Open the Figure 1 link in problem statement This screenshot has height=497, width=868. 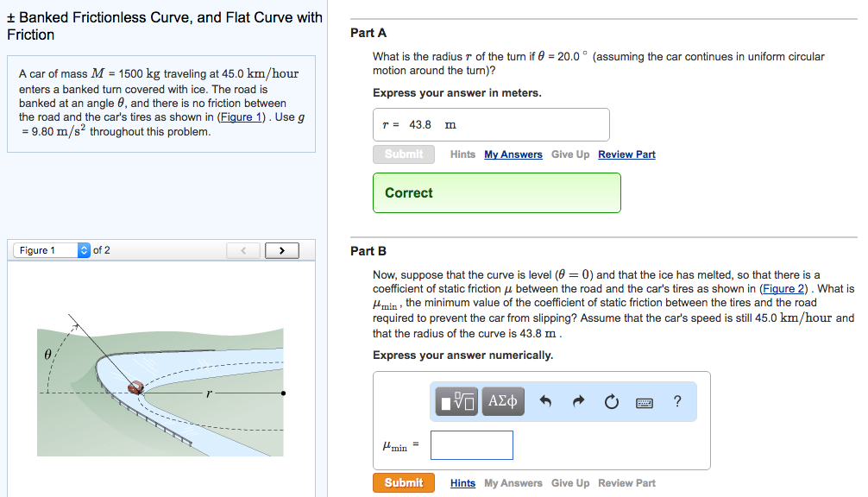coord(240,117)
